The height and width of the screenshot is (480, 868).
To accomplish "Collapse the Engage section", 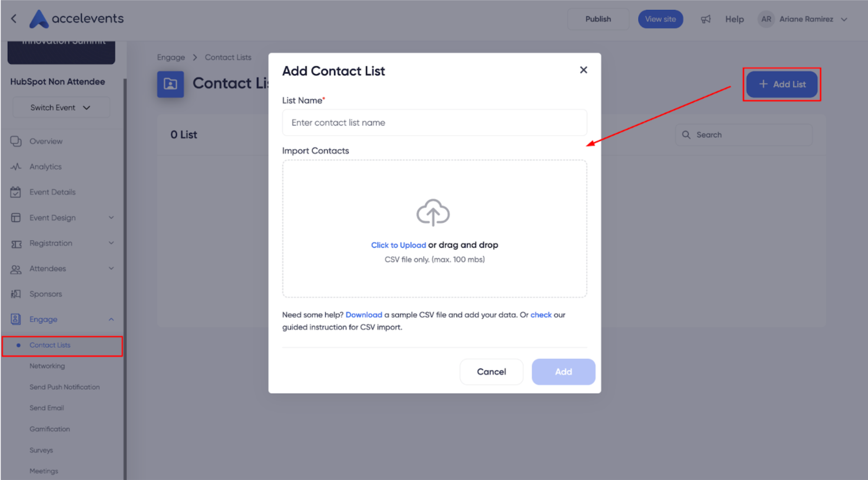I will pyautogui.click(x=111, y=319).
